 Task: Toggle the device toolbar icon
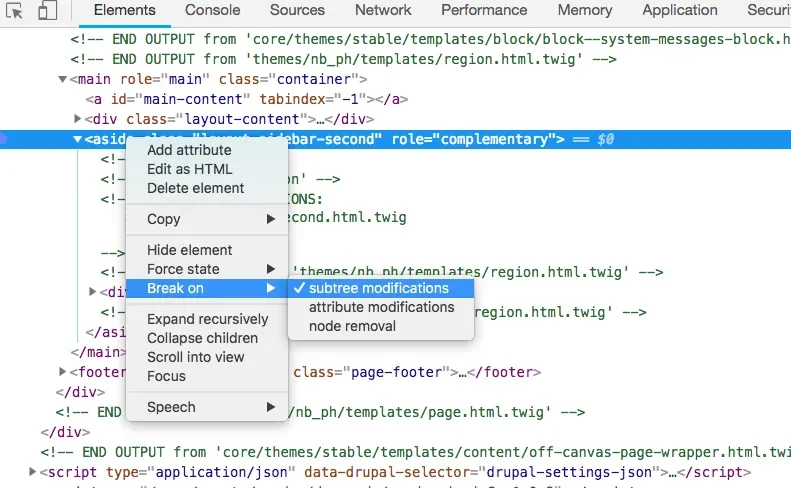coord(47,10)
